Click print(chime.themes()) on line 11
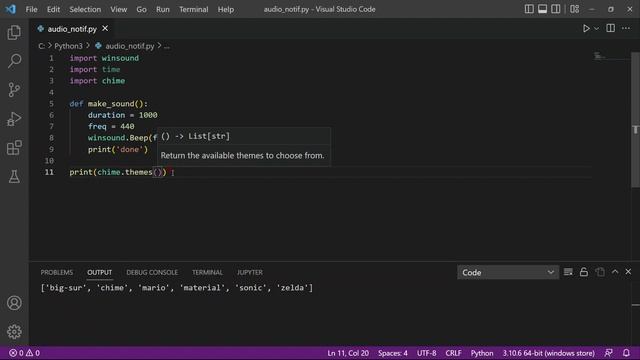The width and height of the screenshot is (640, 360). coord(118,172)
